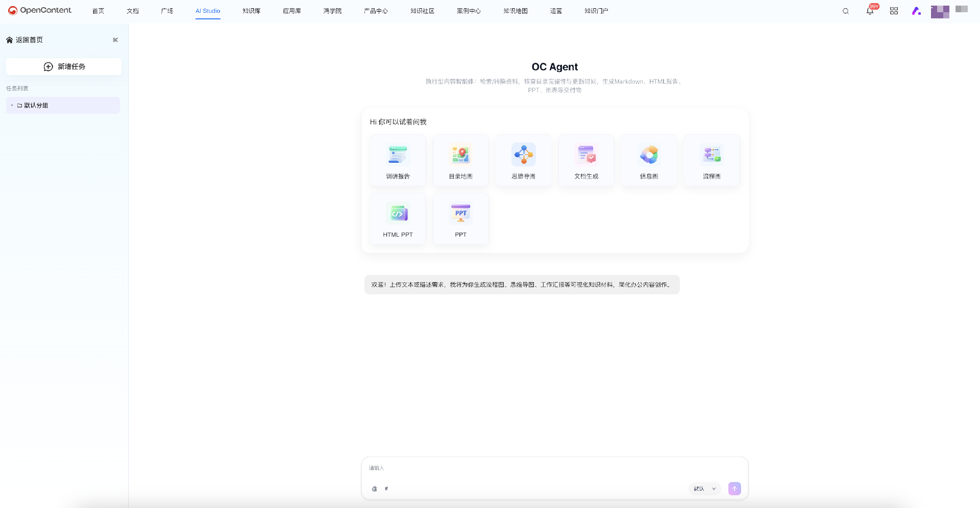980x508 pixels.
Task: Open the 调研报告 research report card
Action: tap(398, 160)
